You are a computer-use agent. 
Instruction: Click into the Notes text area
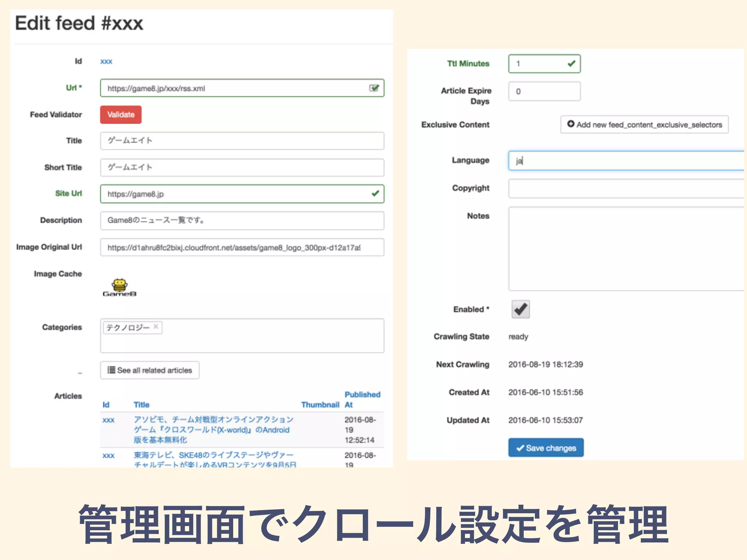click(x=625, y=249)
